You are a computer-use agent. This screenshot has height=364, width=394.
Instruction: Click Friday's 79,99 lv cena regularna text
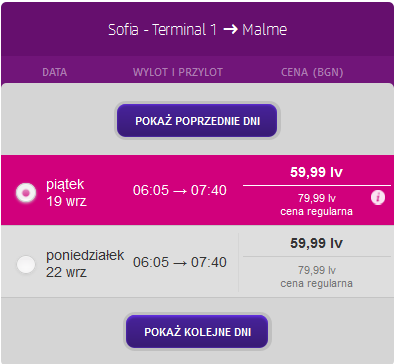coord(316,205)
